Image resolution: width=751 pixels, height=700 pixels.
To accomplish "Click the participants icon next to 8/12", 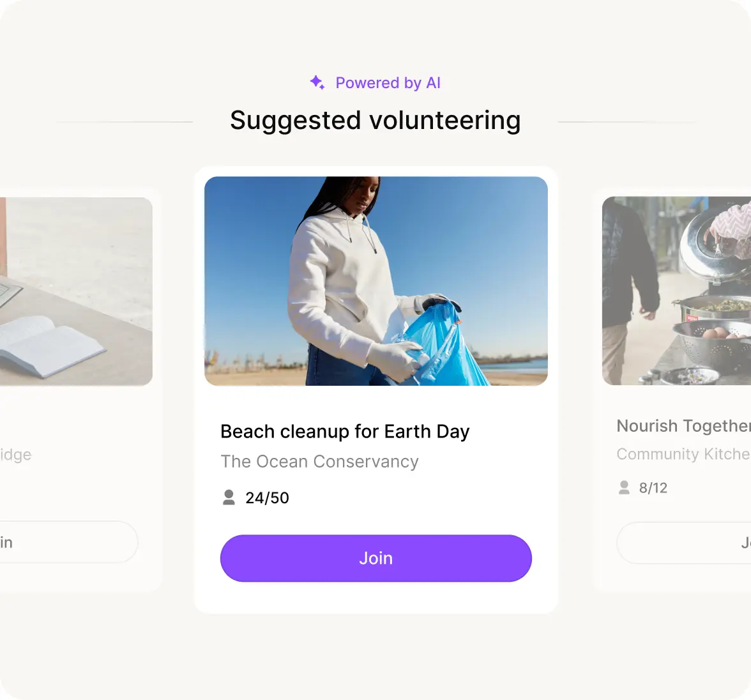I will (624, 487).
